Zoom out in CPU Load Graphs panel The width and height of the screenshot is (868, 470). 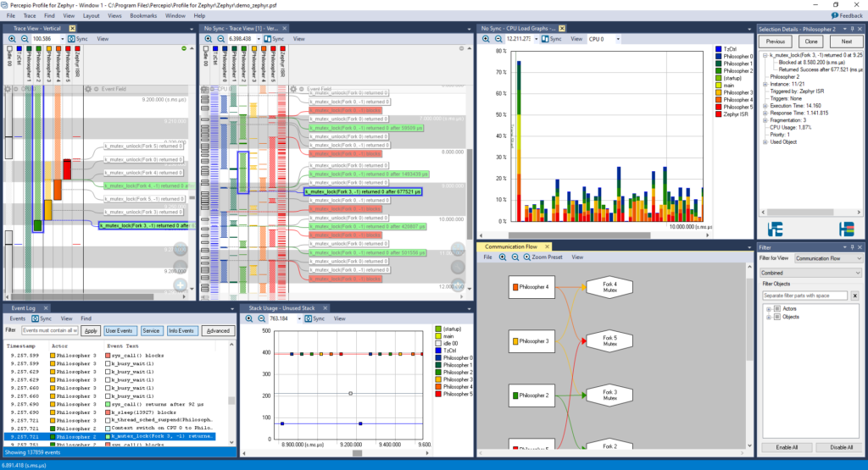click(x=498, y=39)
